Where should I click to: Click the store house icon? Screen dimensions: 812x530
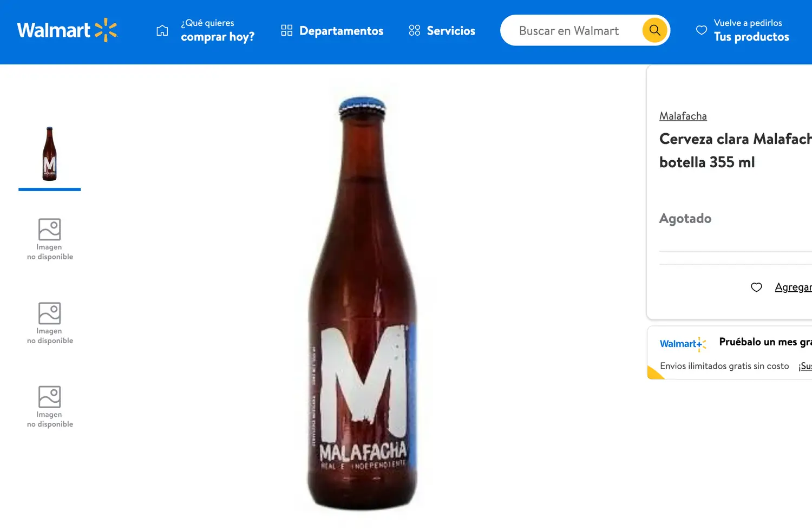(162, 30)
